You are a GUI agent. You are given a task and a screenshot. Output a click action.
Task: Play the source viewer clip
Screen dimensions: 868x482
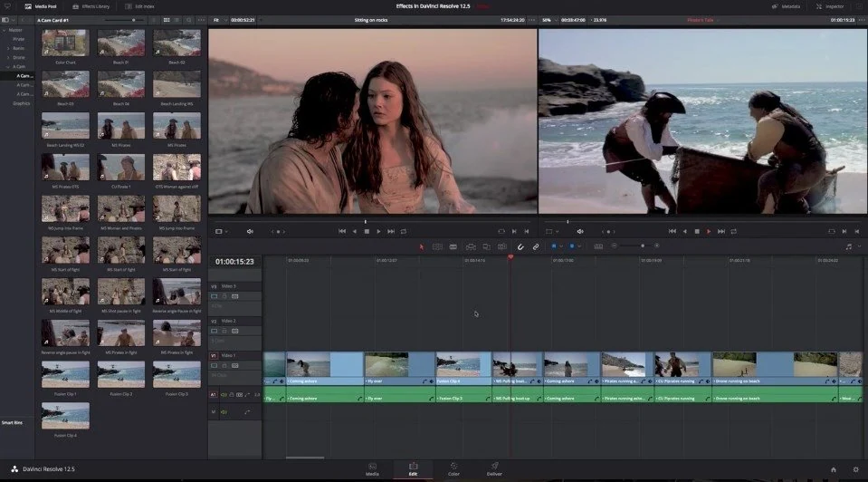pos(378,232)
